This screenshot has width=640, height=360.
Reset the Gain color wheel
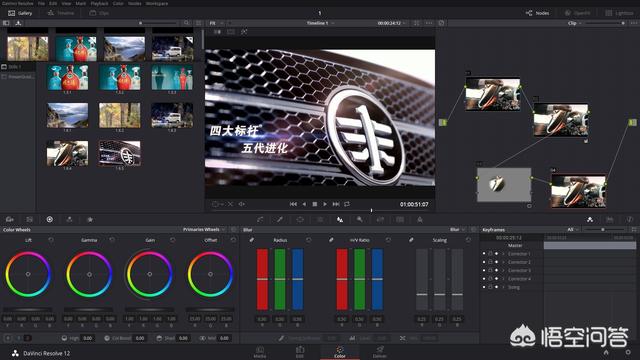tap(173, 240)
